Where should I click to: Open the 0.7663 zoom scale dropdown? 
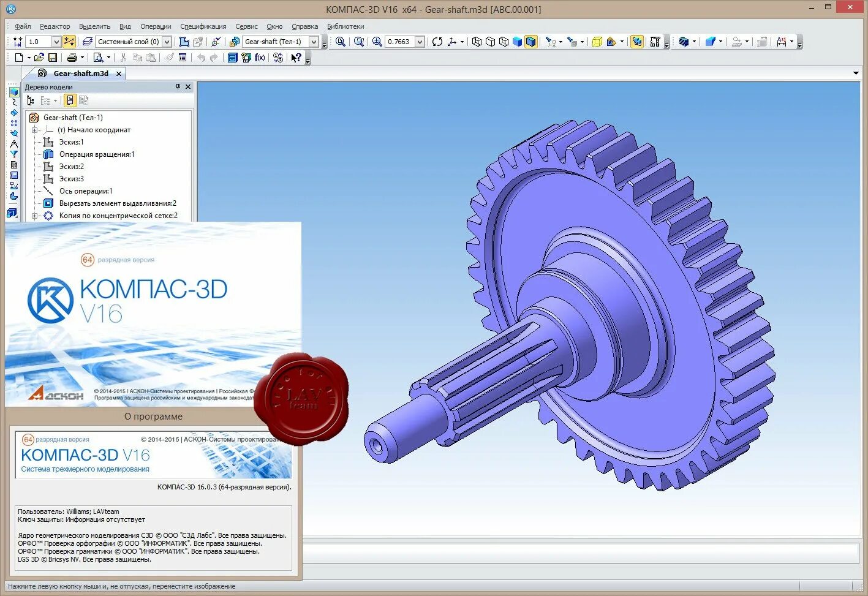click(420, 42)
